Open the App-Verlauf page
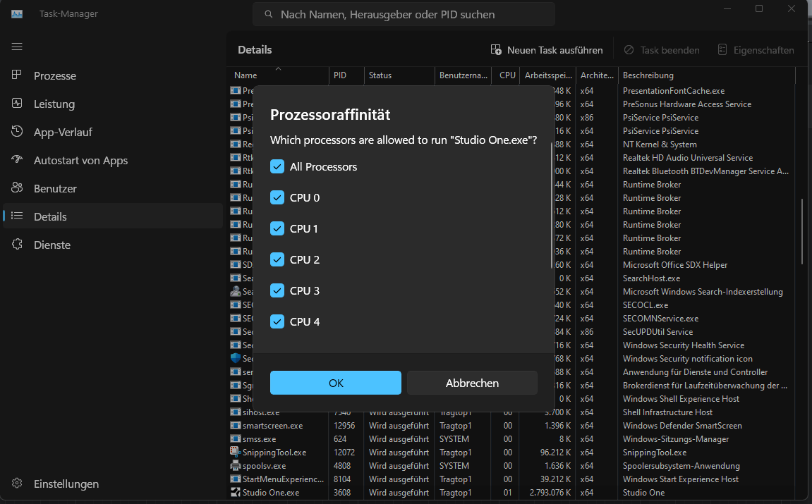 [113, 132]
